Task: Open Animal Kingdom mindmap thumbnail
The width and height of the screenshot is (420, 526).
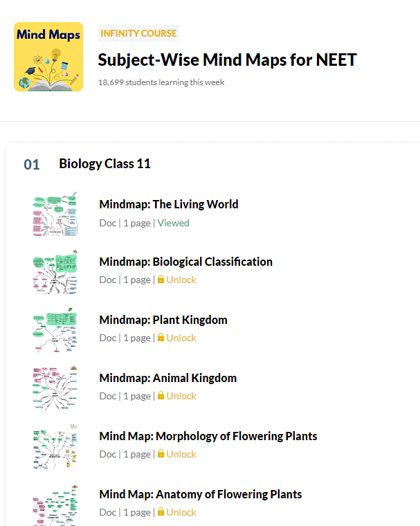Action: click(55, 388)
